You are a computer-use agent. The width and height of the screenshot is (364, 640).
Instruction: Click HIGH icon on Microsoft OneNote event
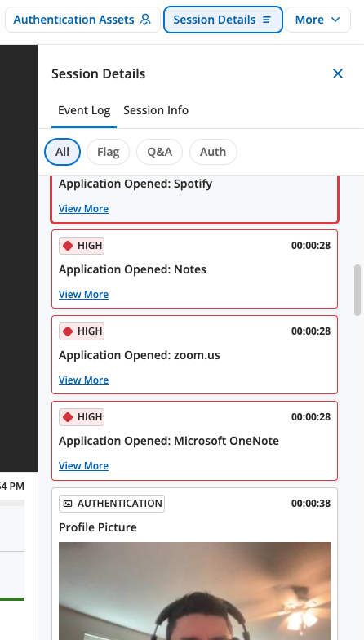[68, 417]
